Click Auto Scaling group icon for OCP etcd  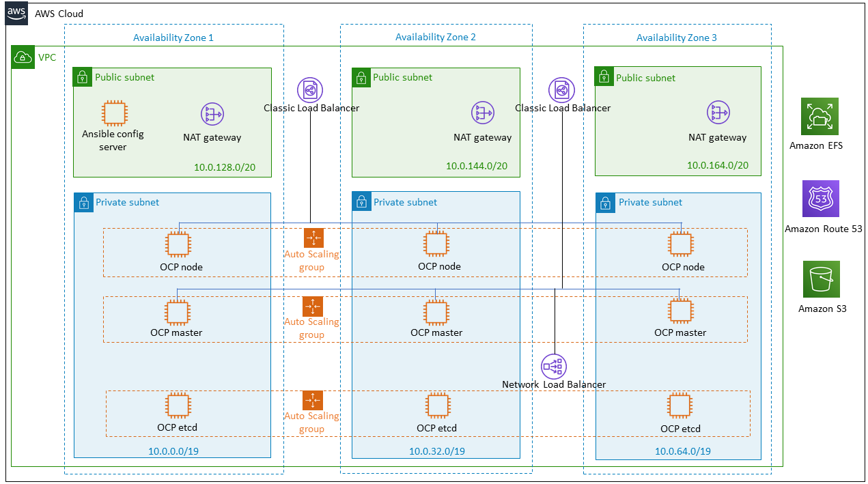click(x=313, y=400)
